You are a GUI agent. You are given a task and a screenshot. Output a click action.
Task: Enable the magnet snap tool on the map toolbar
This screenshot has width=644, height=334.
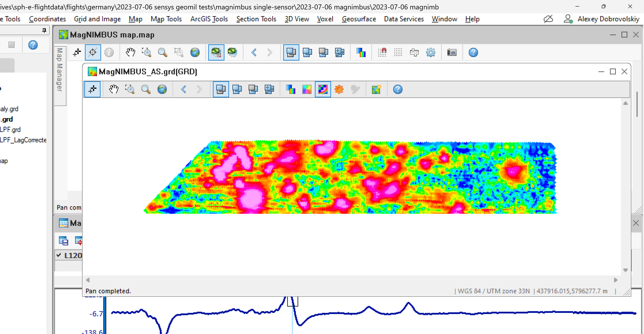(x=382, y=52)
